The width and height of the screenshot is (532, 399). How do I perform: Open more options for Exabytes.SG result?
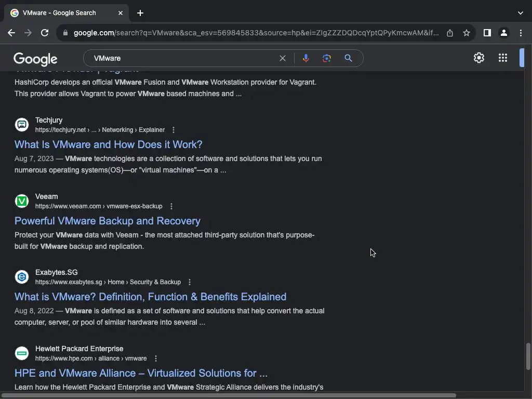(x=190, y=282)
